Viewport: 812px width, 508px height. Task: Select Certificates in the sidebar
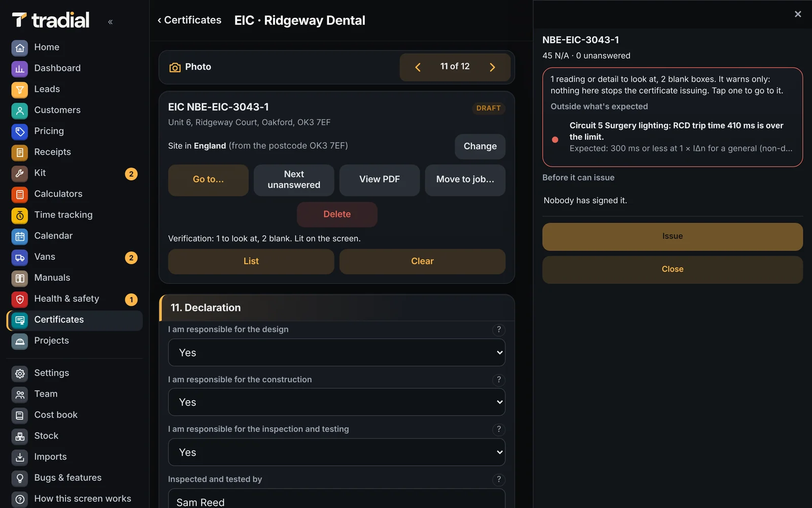click(x=75, y=320)
